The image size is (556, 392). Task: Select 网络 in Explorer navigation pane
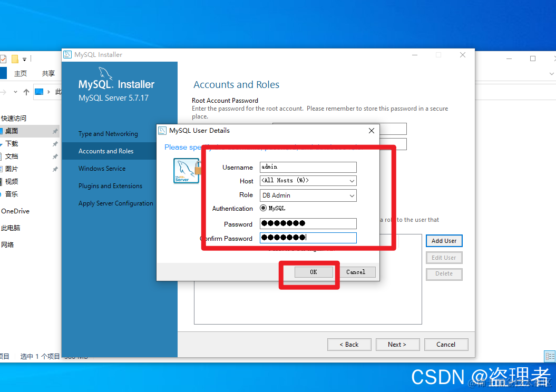click(x=7, y=244)
